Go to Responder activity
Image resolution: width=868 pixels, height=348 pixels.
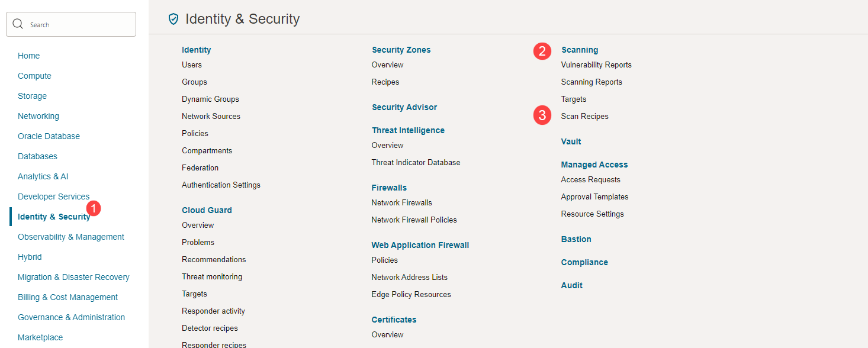tap(213, 311)
